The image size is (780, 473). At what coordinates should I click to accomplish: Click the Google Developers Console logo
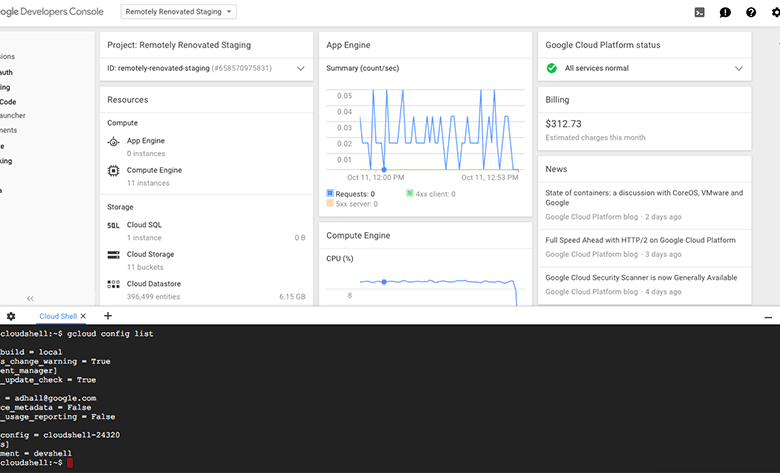(52, 11)
